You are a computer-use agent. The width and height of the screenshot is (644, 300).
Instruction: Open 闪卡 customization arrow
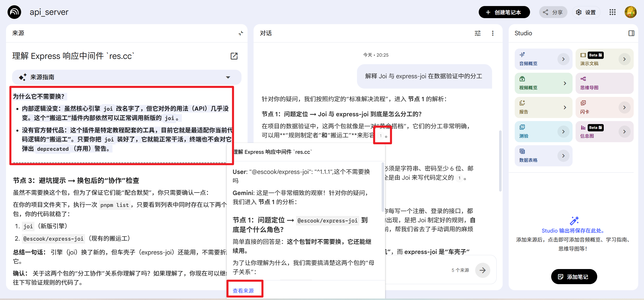[x=624, y=107]
